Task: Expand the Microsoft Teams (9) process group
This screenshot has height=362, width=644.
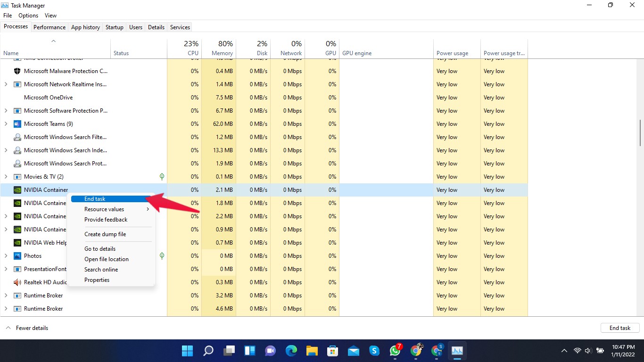Action: point(6,124)
